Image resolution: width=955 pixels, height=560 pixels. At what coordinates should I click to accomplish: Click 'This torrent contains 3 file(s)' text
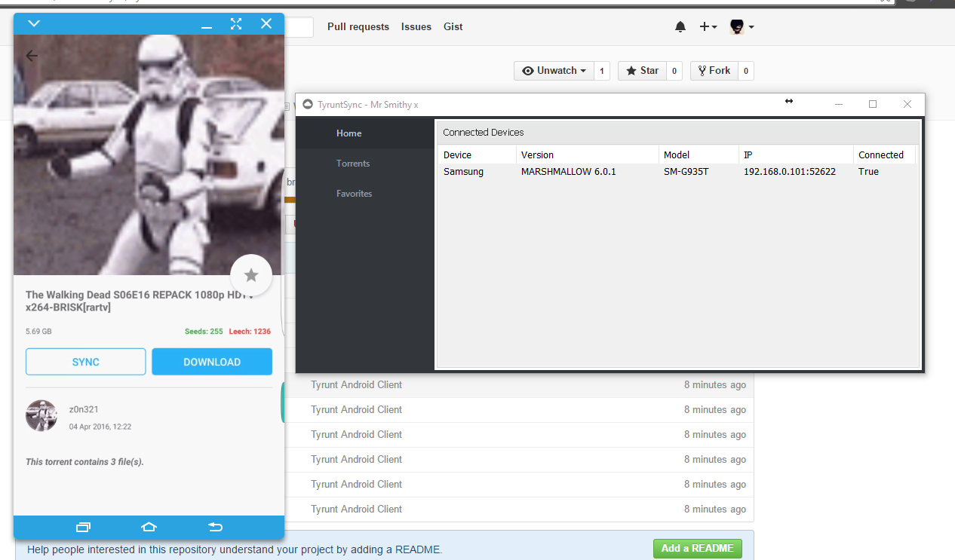pos(84,462)
